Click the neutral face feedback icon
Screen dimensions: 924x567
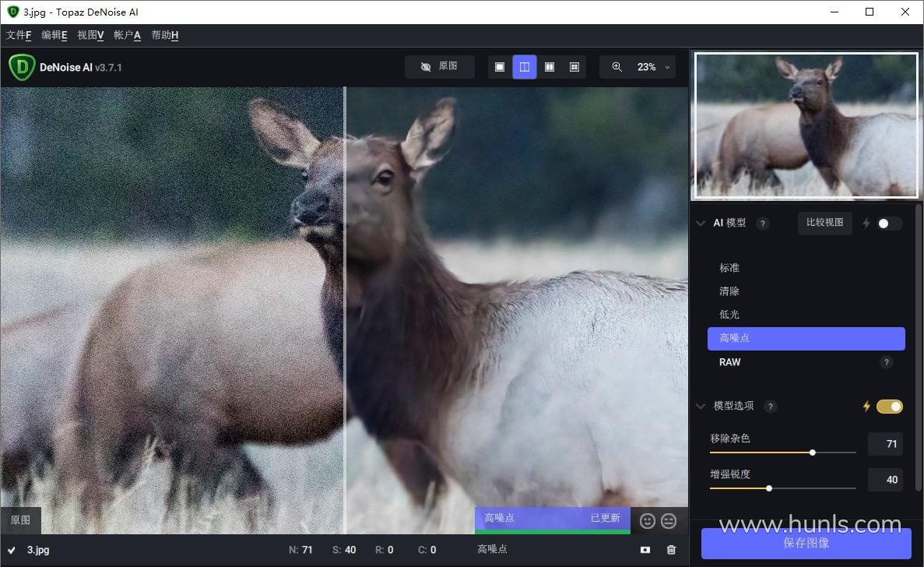[x=669, y=521]
